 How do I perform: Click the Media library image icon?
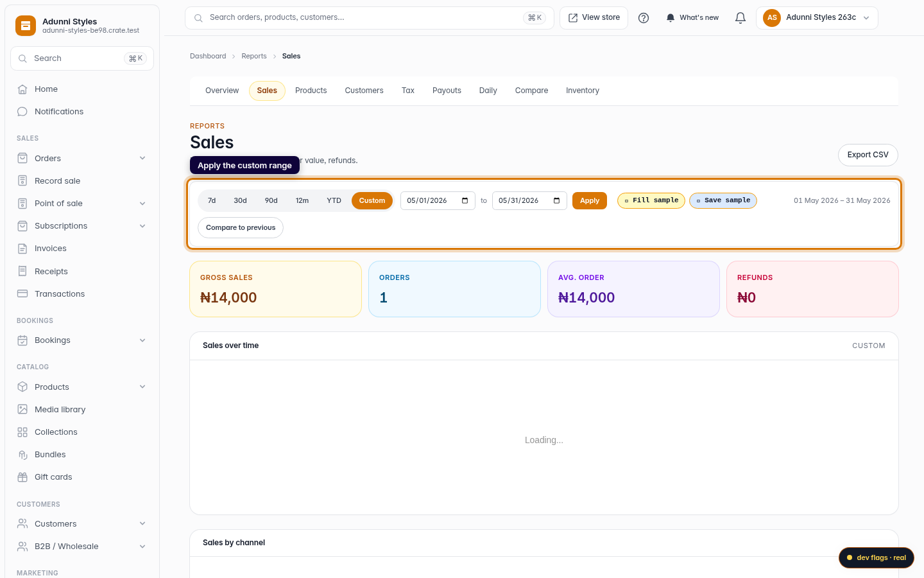tap(22, 409)
